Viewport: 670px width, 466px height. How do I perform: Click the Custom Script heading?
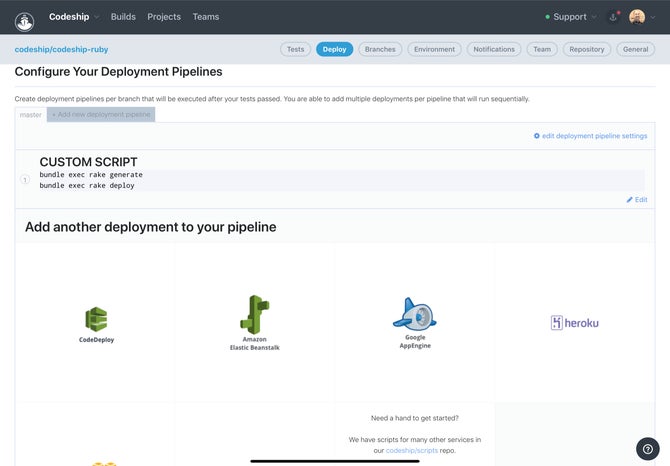88,162
